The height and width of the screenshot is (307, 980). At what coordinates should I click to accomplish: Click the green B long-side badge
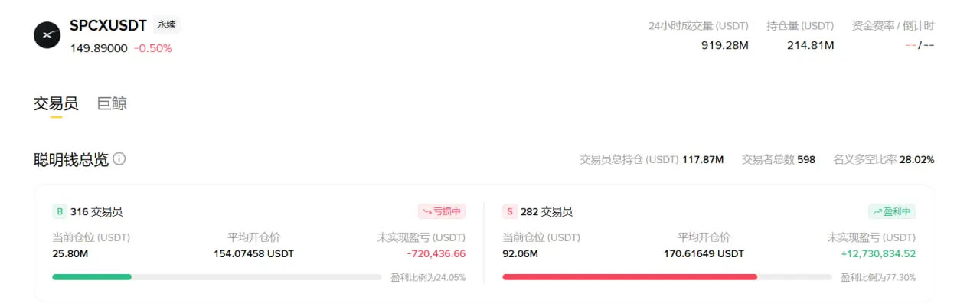coord(59,211)
